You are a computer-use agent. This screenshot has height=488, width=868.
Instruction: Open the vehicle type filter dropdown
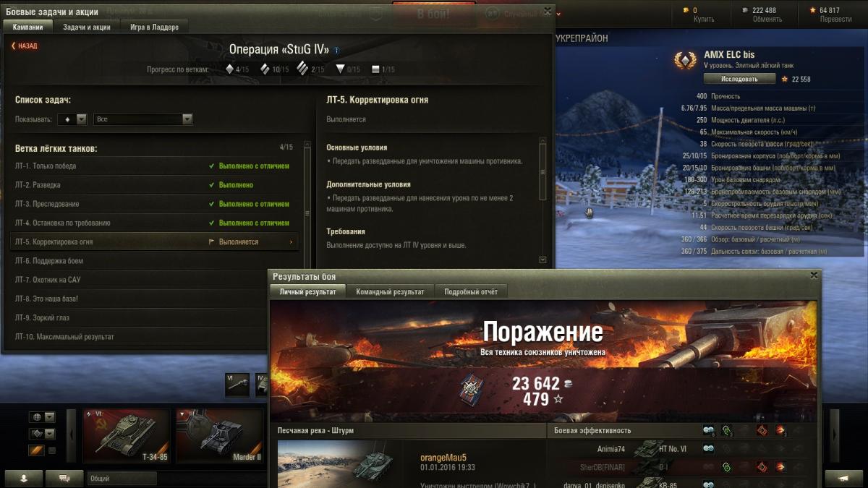(x=42, y=434)
